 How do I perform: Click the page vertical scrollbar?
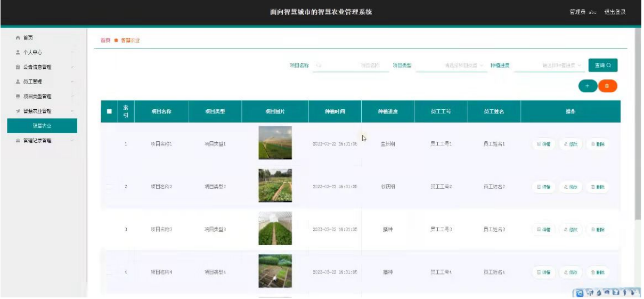pyautogui.click(x=638, y=123)
